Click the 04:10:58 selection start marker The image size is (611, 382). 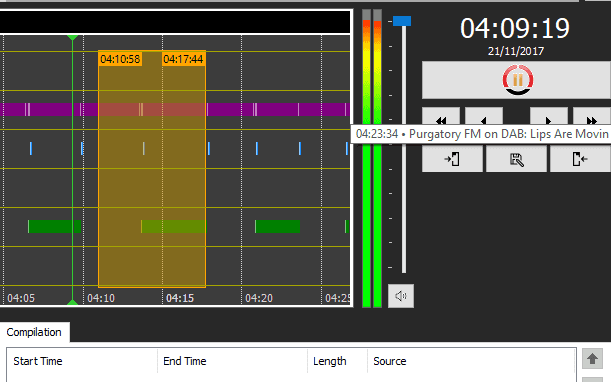(120, 59)
